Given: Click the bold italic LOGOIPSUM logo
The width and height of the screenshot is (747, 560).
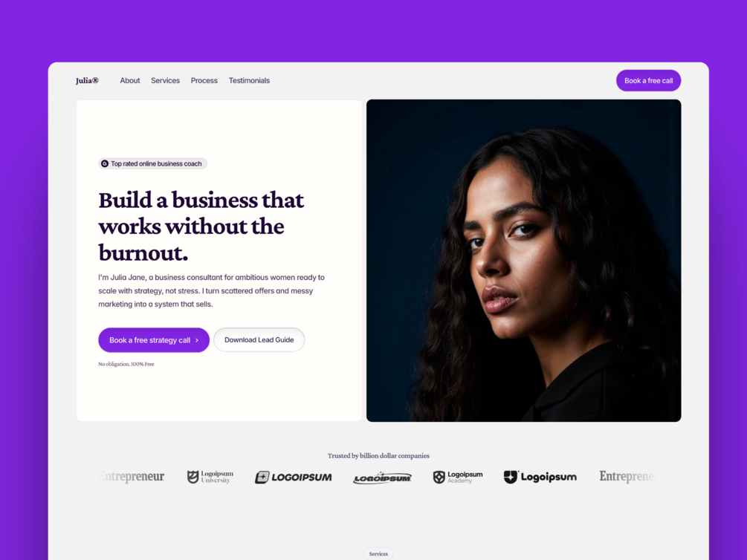Looking at the screenshot, I should point(293,477).
